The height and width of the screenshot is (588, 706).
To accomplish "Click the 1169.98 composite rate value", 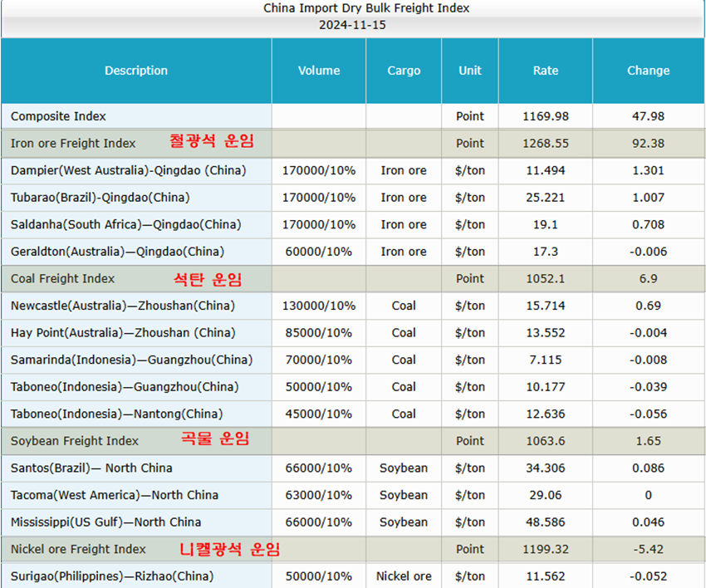I will pyautogui.click(x=546, y=116).
